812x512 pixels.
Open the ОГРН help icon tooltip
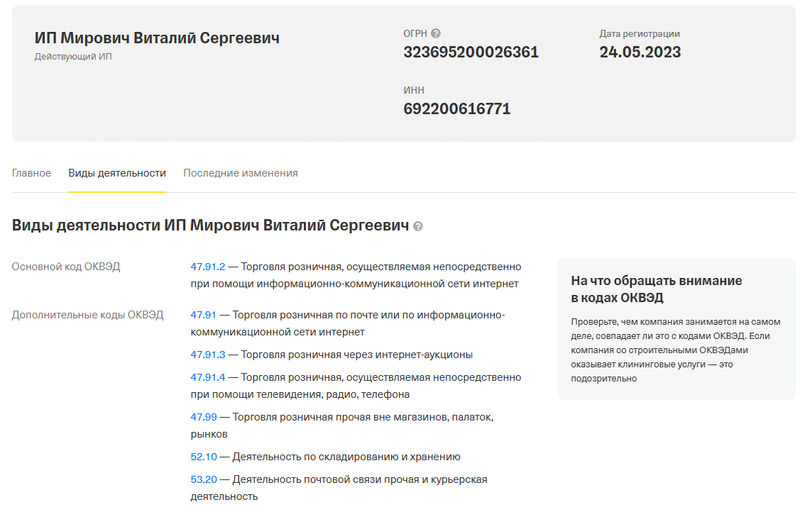(435, 33)
